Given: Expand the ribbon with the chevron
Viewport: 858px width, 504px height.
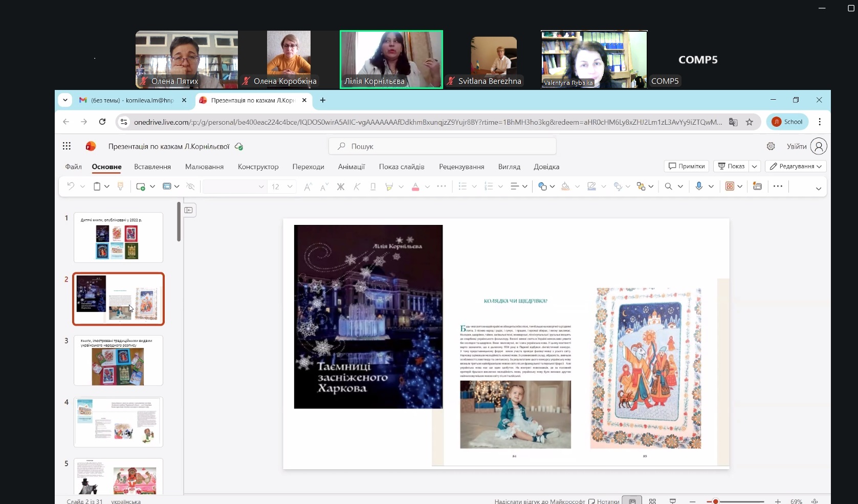Looking at the screenshot, I should [x=818, y=188].
